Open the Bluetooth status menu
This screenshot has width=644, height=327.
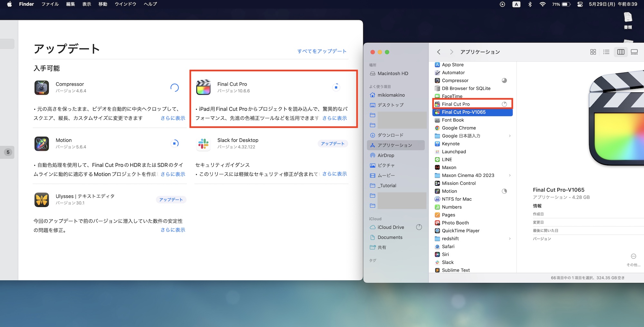click(530, 4)
